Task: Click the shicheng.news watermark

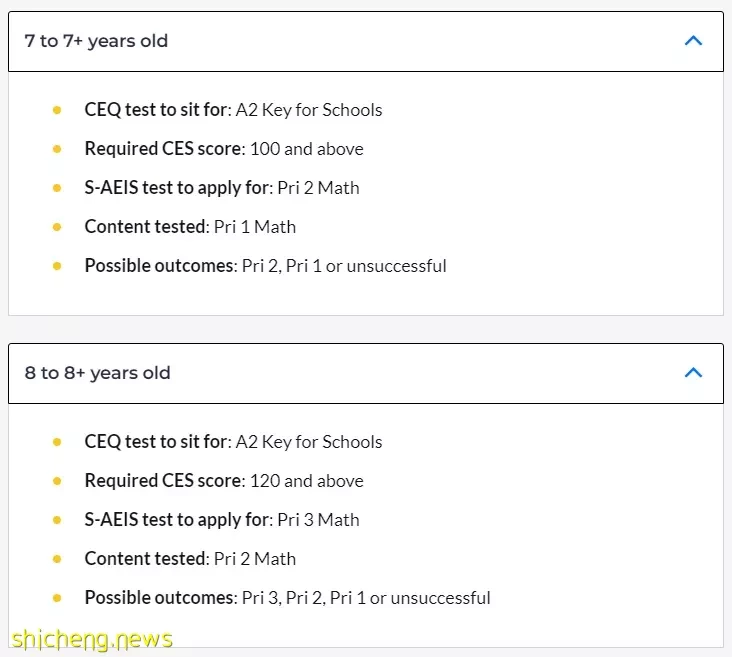Action: (92, 639)
